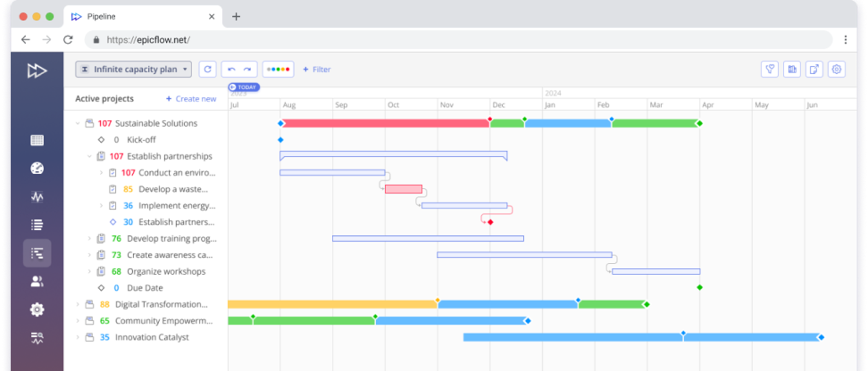Open the Infinite capacity plan dropdown
This screenshot has height=371, width=868.
tap(133, 69)
